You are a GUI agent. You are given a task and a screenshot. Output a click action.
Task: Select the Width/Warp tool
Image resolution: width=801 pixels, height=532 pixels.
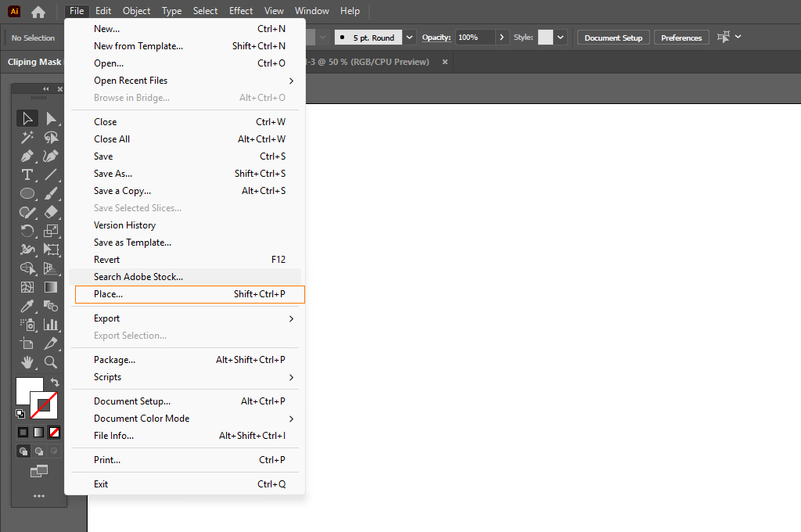point(27,250)
